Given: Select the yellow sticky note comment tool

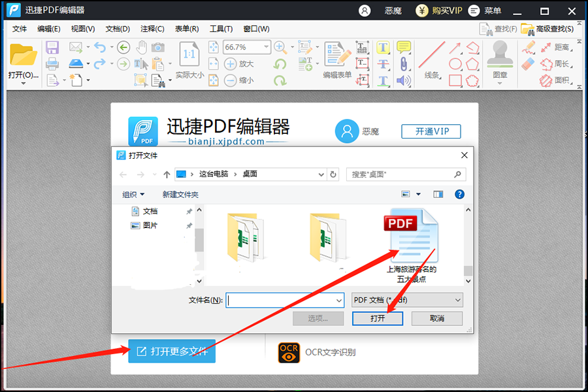Looking at the screenshot, I should click(404, 47).
